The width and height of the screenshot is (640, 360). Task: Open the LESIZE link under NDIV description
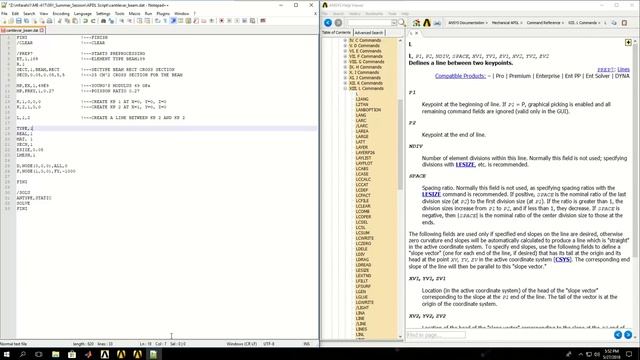pyautogui.click(x=465, y=164)
